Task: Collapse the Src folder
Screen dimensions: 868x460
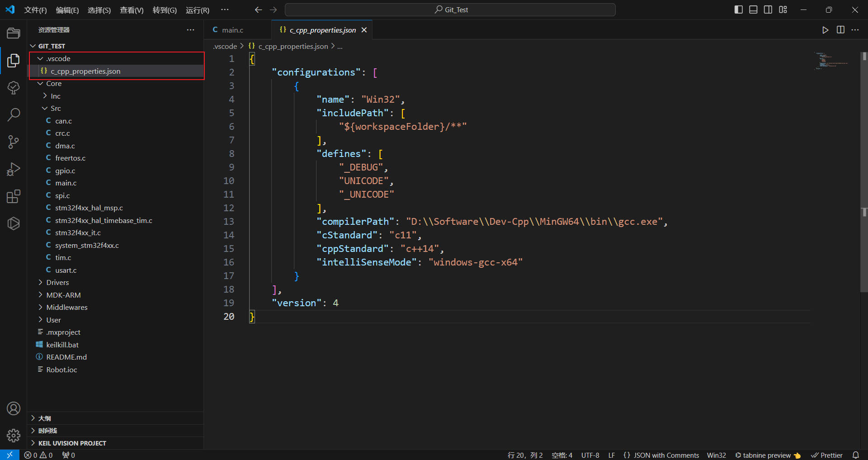Action: [x=55, y=108]
